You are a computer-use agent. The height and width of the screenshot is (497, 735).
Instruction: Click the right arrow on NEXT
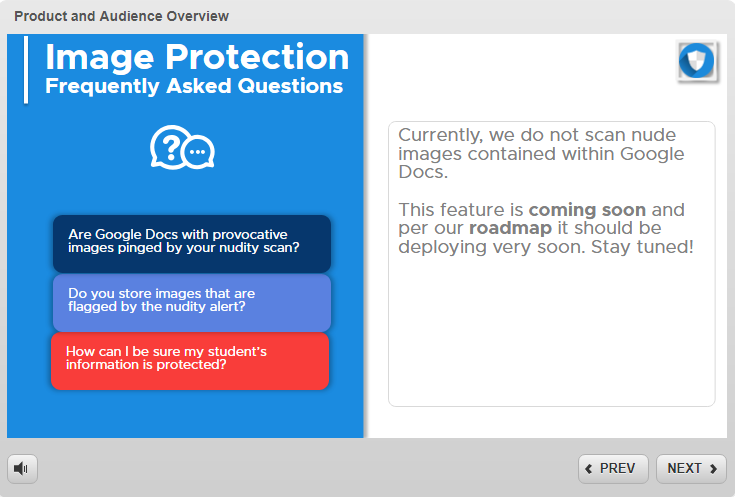coord(714,468)
